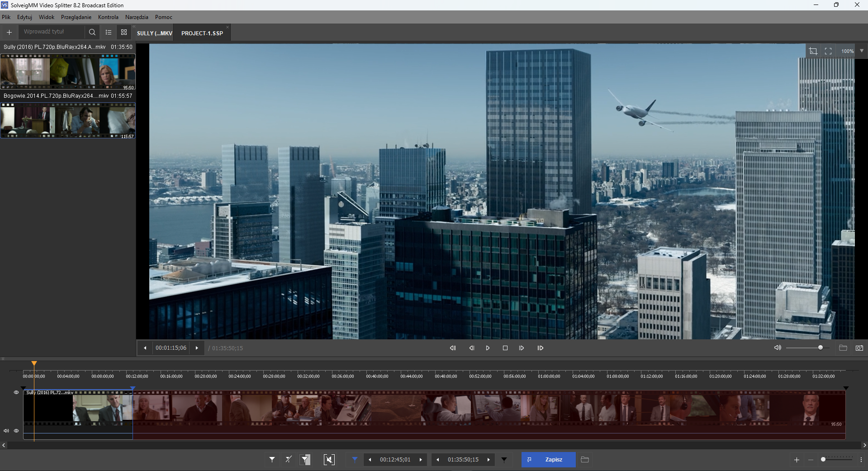Collapse the timeline panel with double chevron
868x471 pixels.
[3, 359]
